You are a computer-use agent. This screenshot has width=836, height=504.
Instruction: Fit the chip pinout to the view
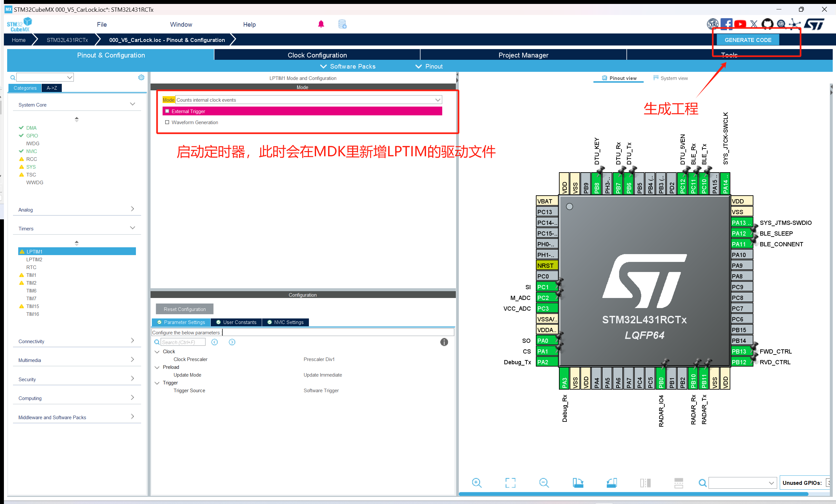(510, 483)
